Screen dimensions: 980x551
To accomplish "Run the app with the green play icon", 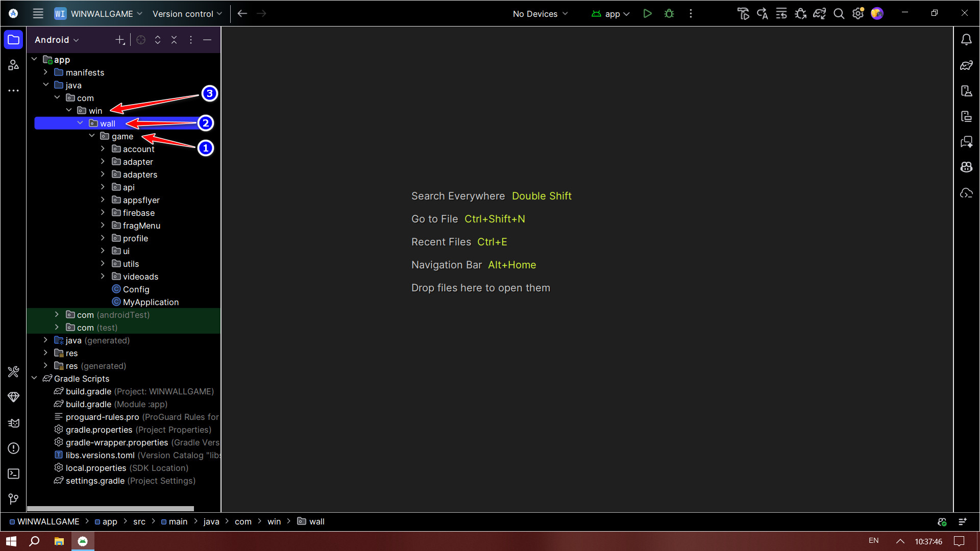I will click(x=647, y=14).
